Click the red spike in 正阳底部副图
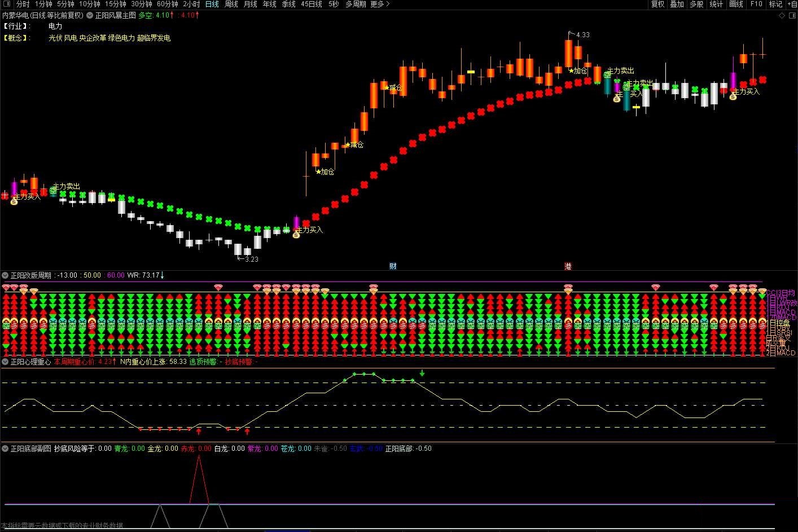798x532 pixels. click(x=199, y=480)
